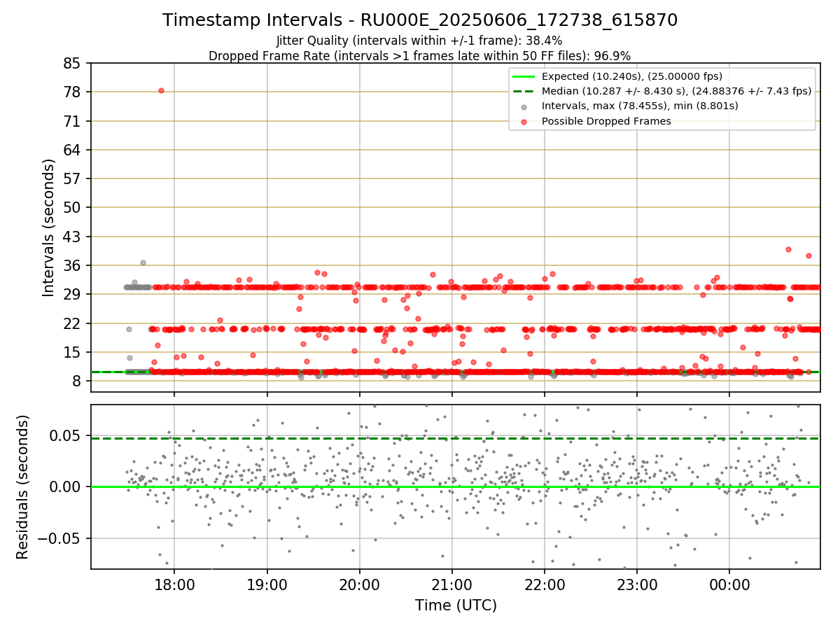
Task: Click the Possible Dropped Frames legend entry
Action: click(x=606, y=121)
